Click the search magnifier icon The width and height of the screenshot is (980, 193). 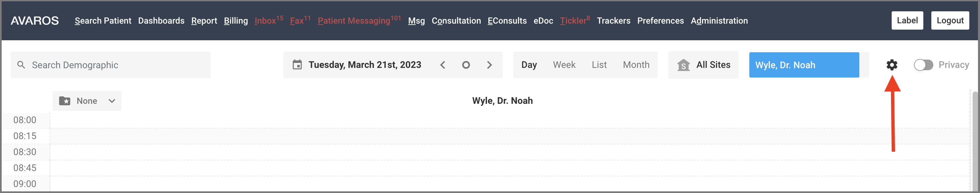tap(21, 65)
